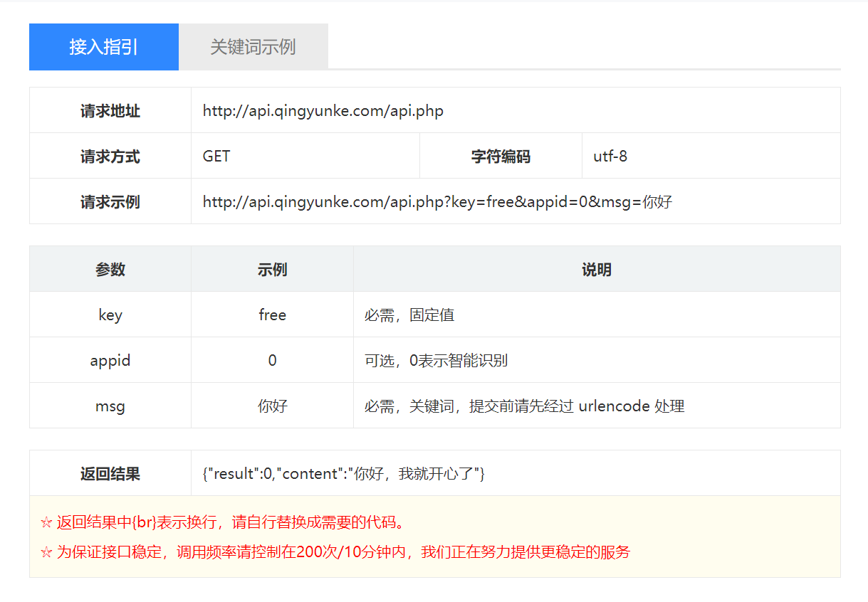Click the 字符编码 label cell
868x602 pixels.
[x=501, y=157]
